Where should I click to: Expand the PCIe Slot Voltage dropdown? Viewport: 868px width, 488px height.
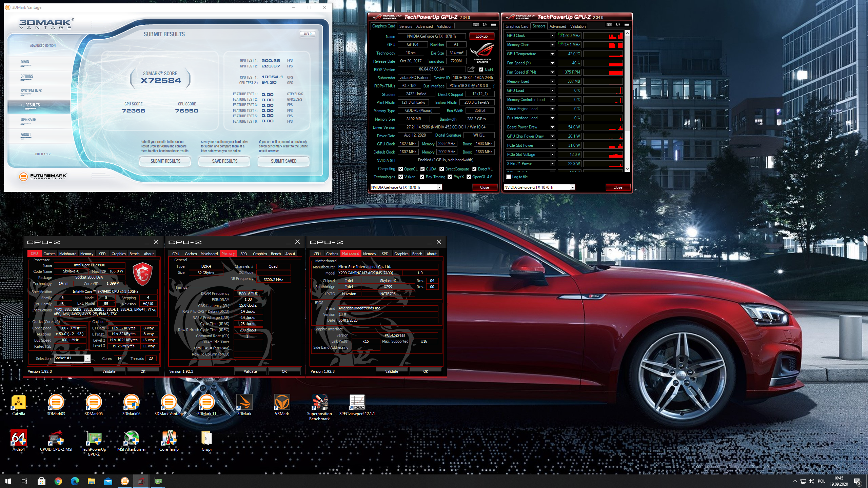[552, 155]
